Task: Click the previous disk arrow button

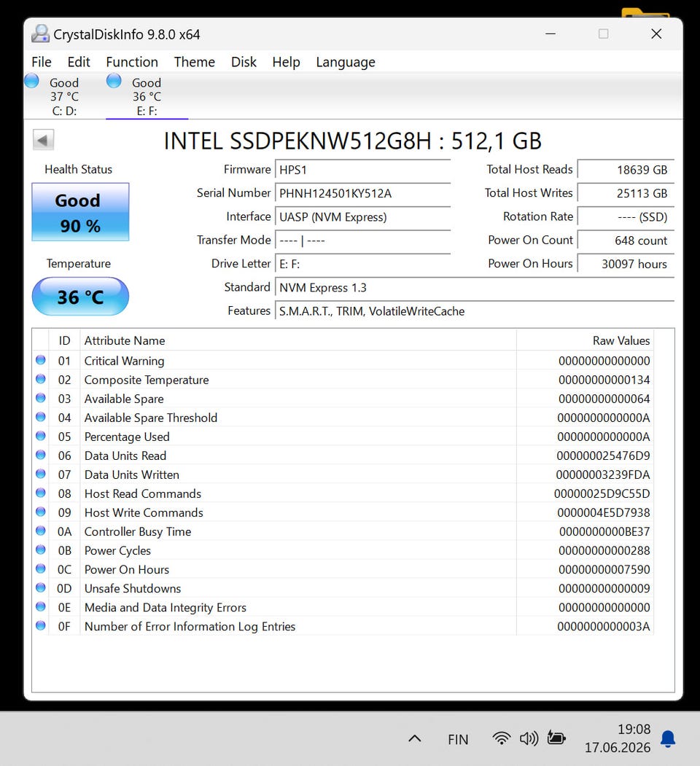Action: 43,141
